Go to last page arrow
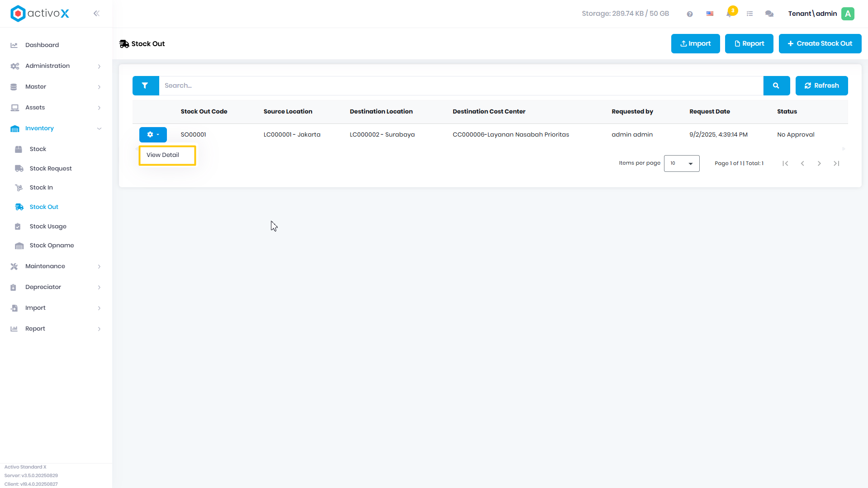This screenshot has width=868, height=488. (836, 163)
